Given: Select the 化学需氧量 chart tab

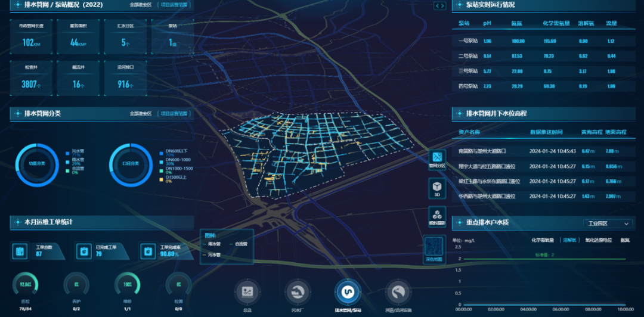Looking at the screenshot, I should coord(542,240).
